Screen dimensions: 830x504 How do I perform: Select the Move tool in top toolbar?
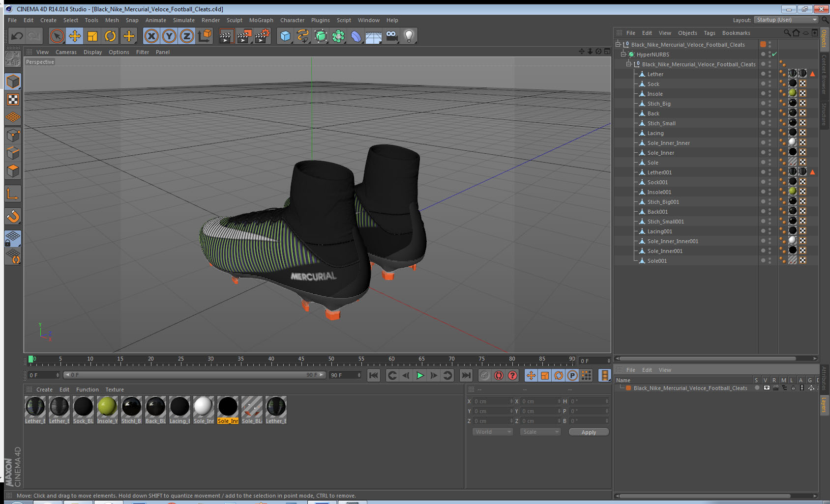75,36
